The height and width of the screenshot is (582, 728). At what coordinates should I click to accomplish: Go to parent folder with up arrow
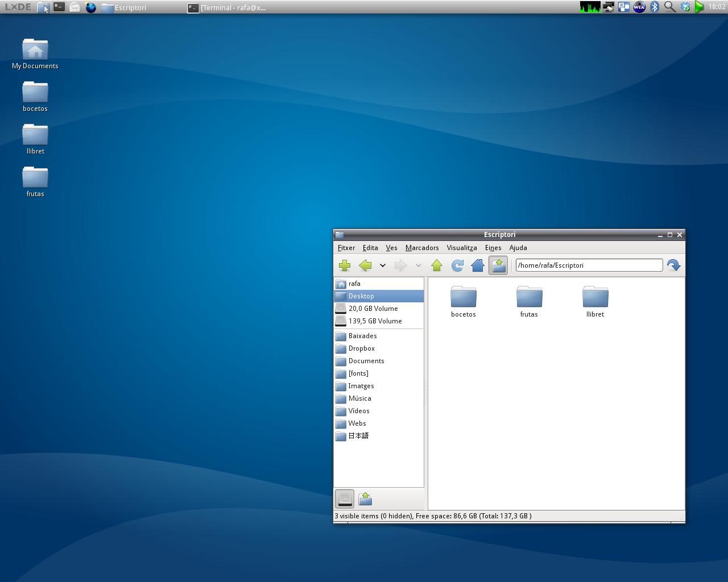437,265
